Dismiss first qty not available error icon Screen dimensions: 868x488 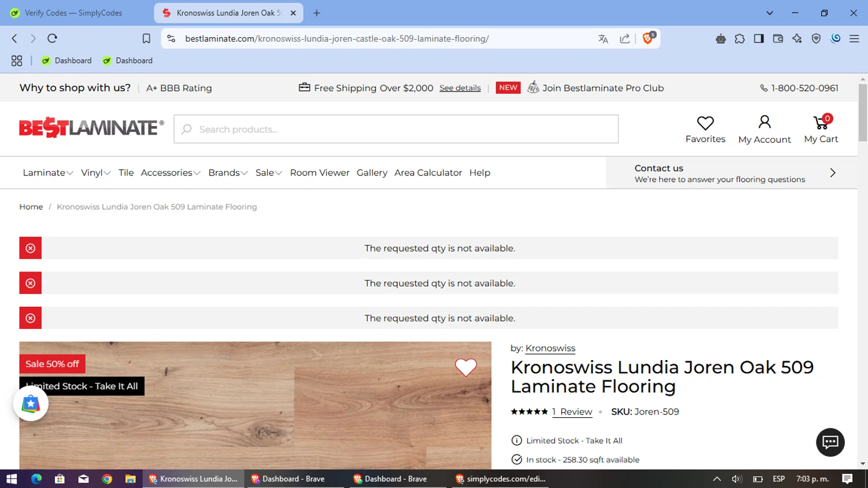click(31, 248)
